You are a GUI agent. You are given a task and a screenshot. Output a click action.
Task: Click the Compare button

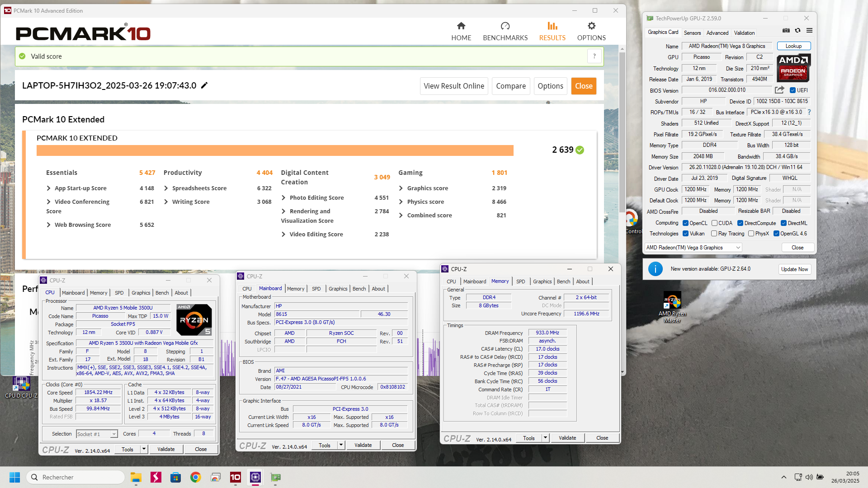click(511, 86)
